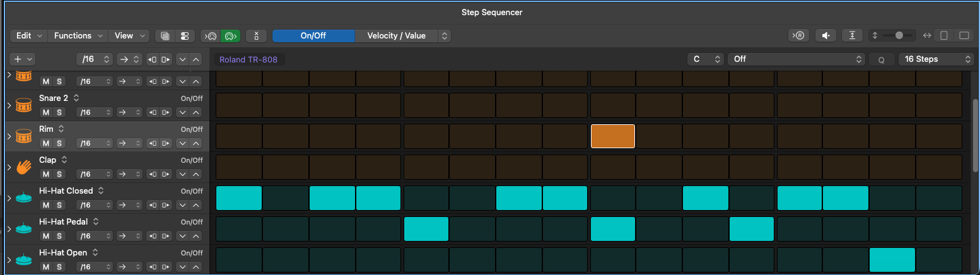Click the Hi-Hat Pedal cymbal icon

pyautogui.click(x=23, y=229)
